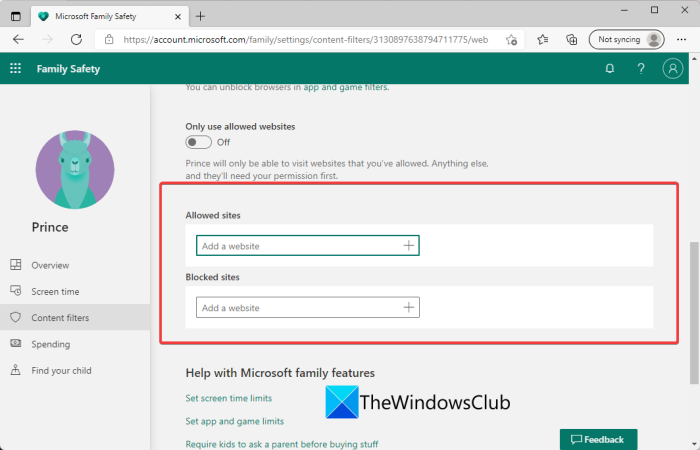Viewport: 700px width, 450px height.
Task: Click the Family Safety header title
Action: pos(68,69)
